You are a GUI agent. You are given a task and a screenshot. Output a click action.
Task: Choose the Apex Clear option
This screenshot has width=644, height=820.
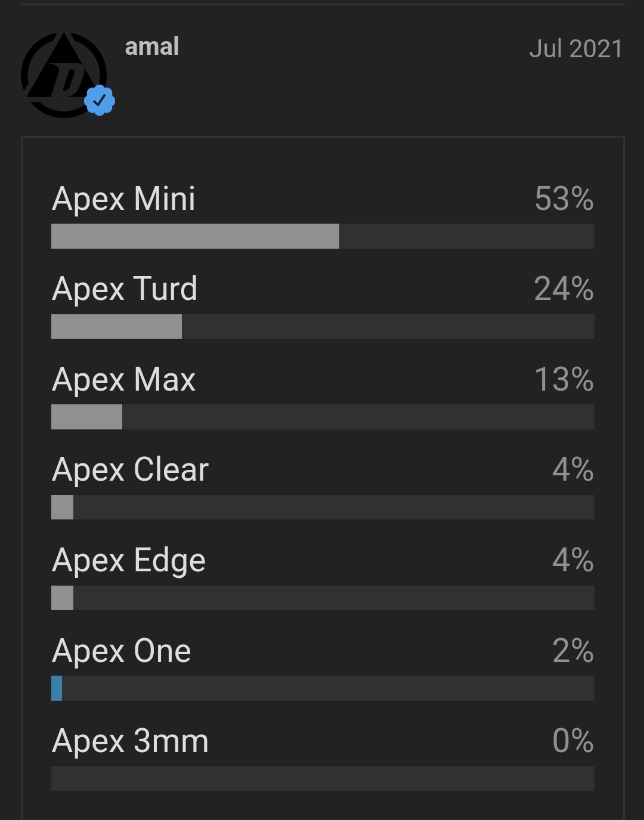click(323, 486)
